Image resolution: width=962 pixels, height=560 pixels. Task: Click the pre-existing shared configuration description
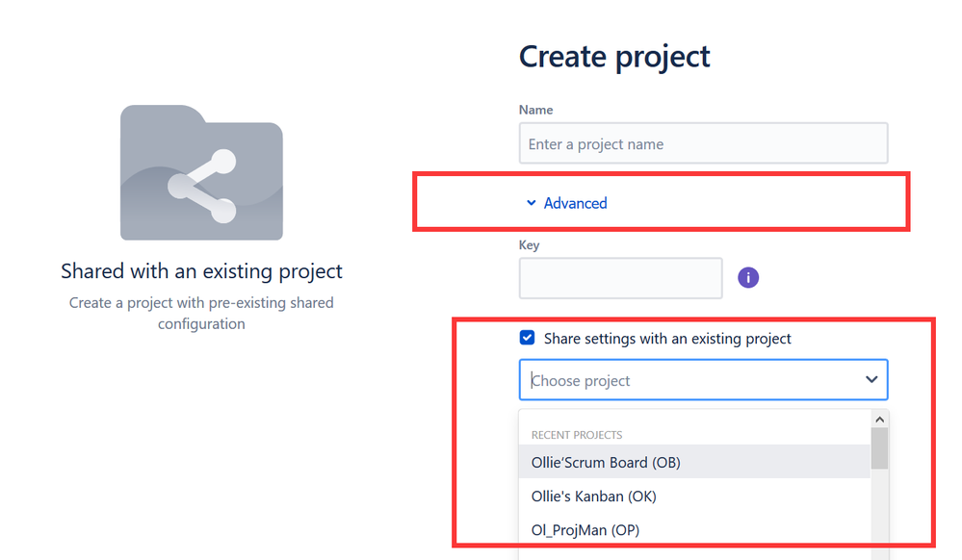[x=201, y=313]
